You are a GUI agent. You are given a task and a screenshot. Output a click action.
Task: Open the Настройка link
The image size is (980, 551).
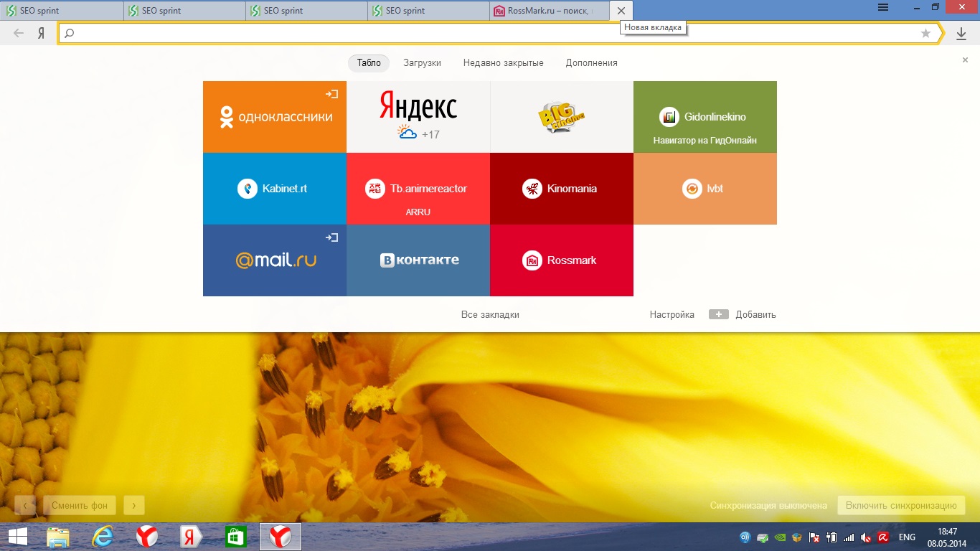(672, 315)
